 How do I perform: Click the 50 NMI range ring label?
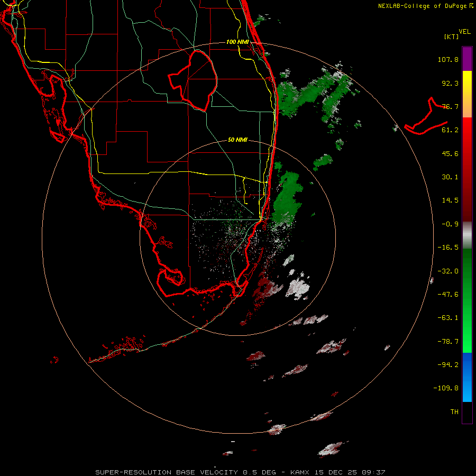click(x=237, y=140)
